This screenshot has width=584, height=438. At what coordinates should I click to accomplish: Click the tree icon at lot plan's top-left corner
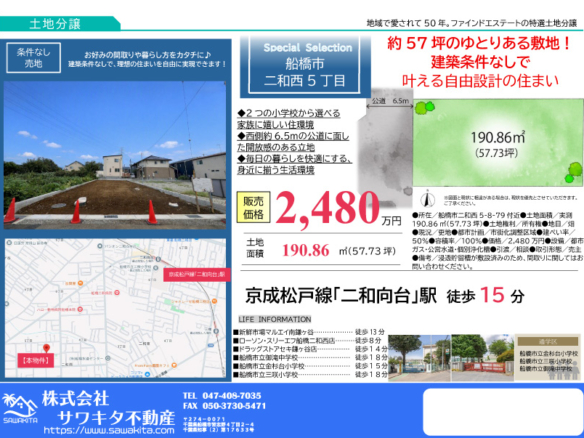424,108
